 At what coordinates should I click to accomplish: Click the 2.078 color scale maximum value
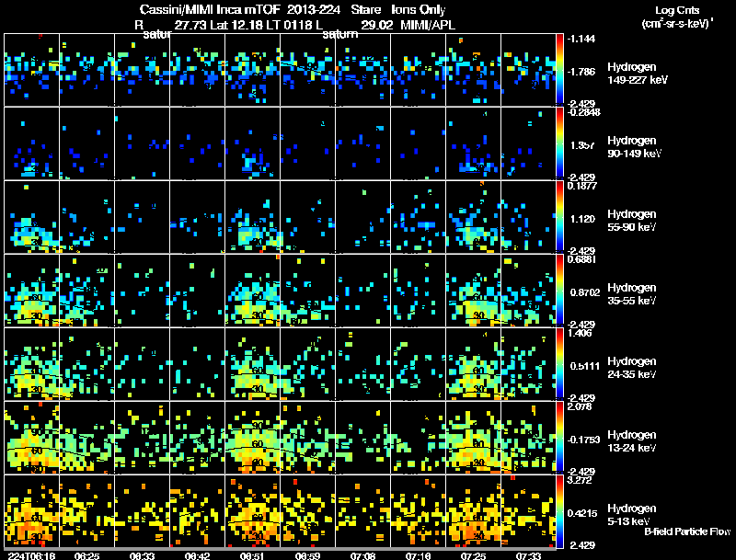(580, 406)
